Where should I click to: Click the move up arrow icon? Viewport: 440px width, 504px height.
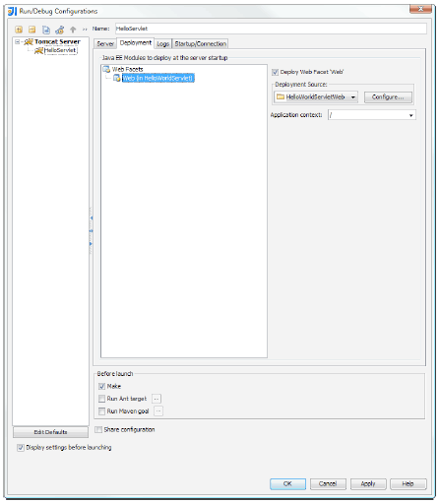point(73,30)
